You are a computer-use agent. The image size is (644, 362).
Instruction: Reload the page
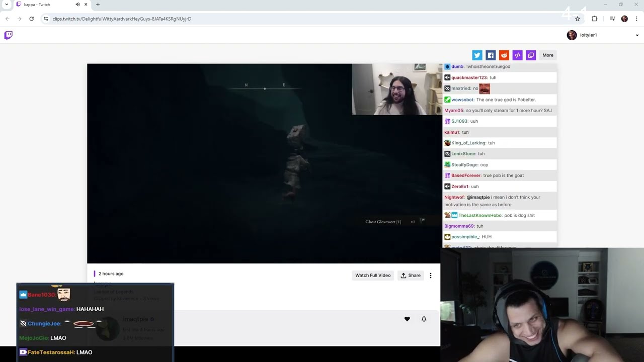tap(31, 19)
